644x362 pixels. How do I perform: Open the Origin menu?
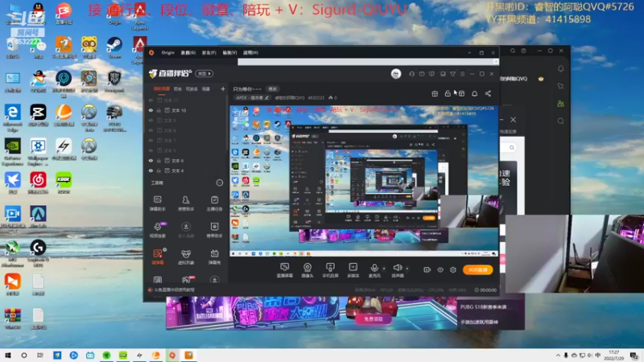[167, 52]
